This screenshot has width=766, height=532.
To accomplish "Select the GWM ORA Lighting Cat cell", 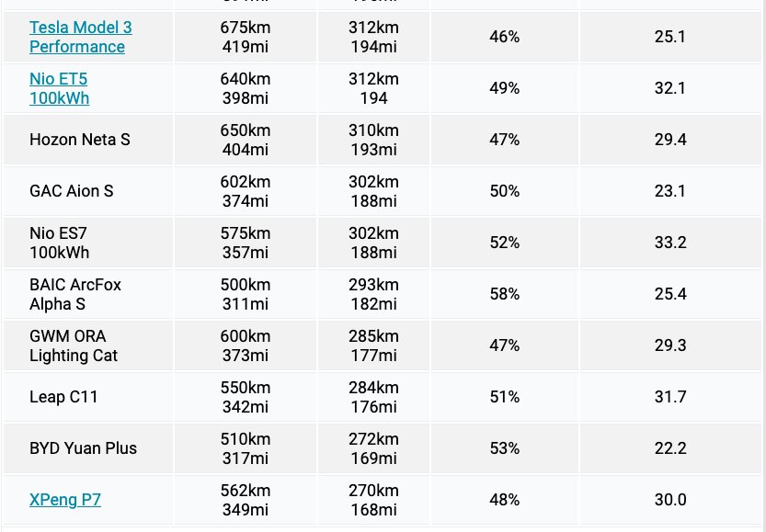I will click(x=88, y=345).
